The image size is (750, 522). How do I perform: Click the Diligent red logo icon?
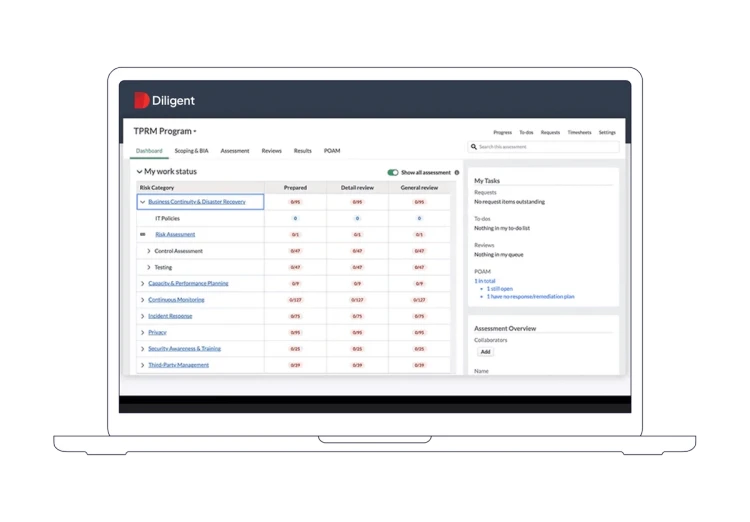tap(142, 100)
